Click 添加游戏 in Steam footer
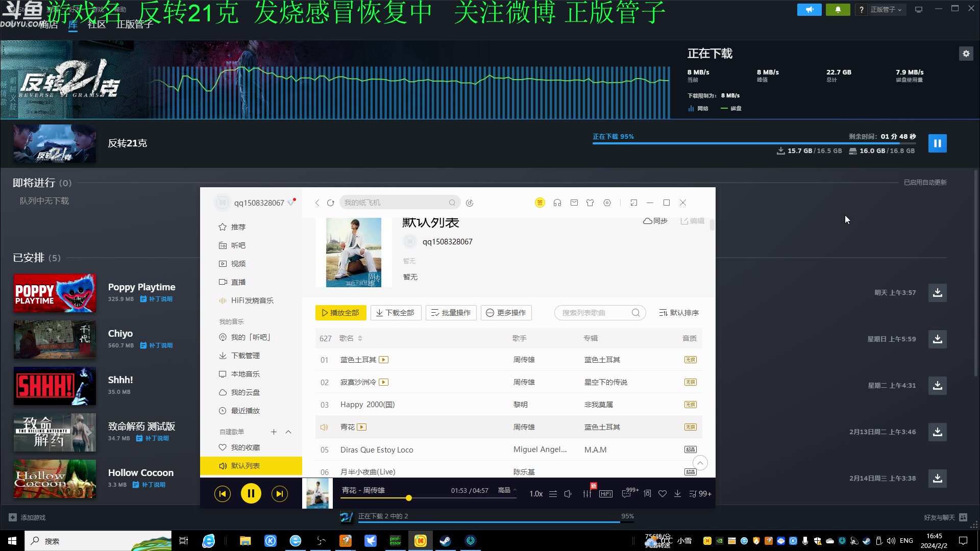980x551 pixels. click(28, 518)
